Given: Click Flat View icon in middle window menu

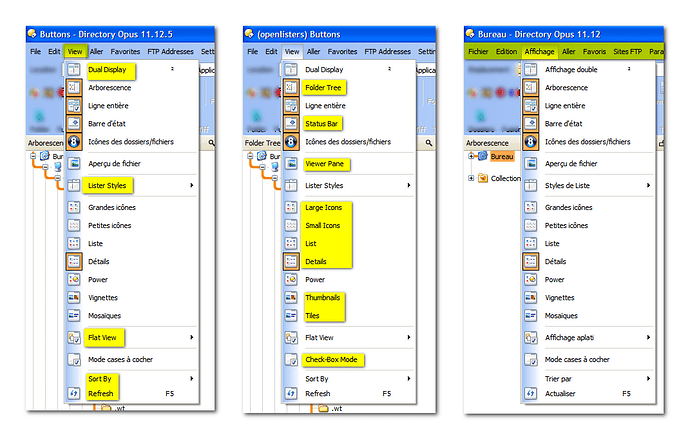Looking at the screenshot, I should [x=291, y=337].
